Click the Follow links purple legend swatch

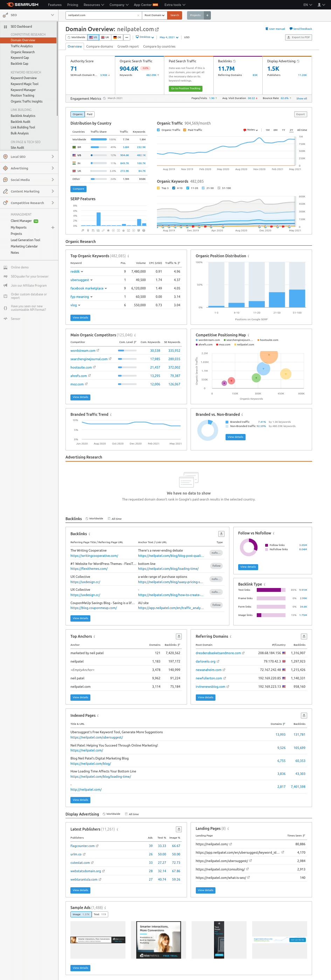(x=266, y=545)
